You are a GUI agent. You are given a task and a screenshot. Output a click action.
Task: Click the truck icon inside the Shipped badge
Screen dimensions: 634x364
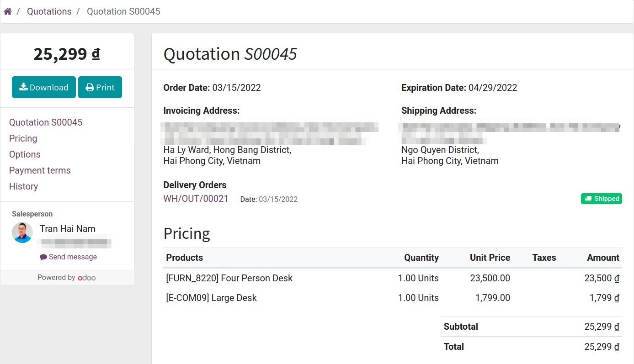coord(588,198)
